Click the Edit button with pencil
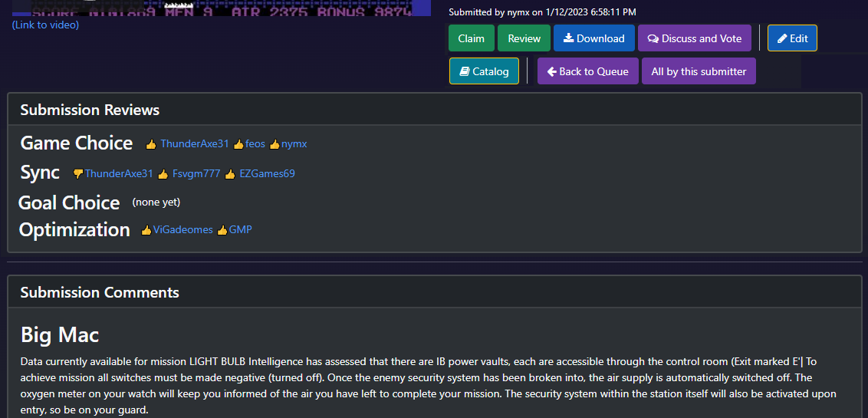Image resolution: width=868 pixels, height=418 pixels. tap(792, 38)
